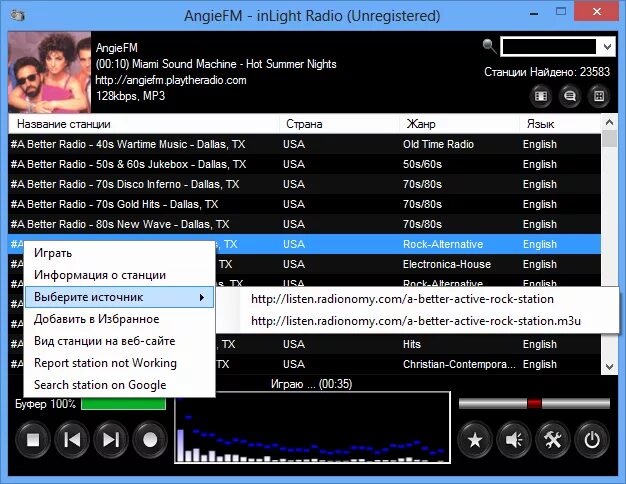Select 'Играть' in the context menu
This screenshot has width=626, height=484.
[x=119, y=253]
